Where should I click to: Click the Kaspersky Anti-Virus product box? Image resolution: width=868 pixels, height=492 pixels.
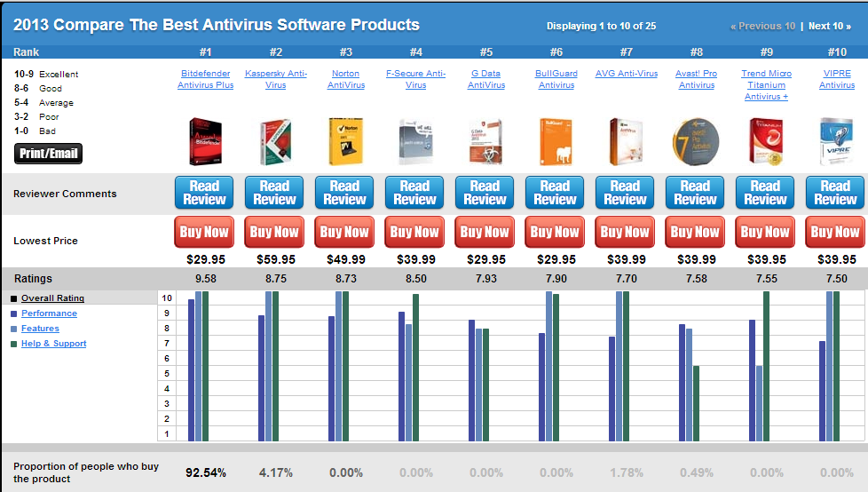point(274,141)
